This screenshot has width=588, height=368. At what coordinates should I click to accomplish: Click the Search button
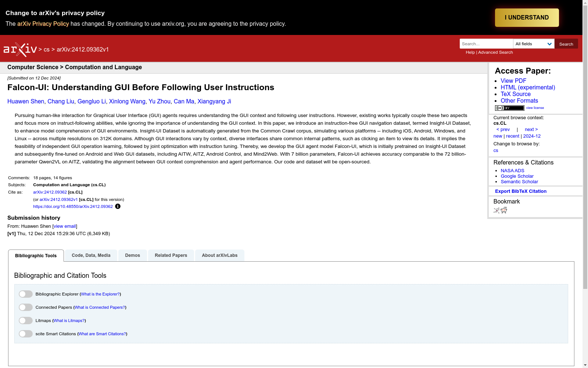point(566,44)
